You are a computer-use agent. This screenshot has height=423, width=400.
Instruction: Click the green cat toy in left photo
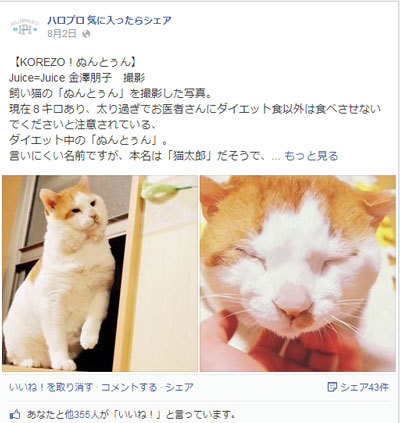tap(162, 191)
